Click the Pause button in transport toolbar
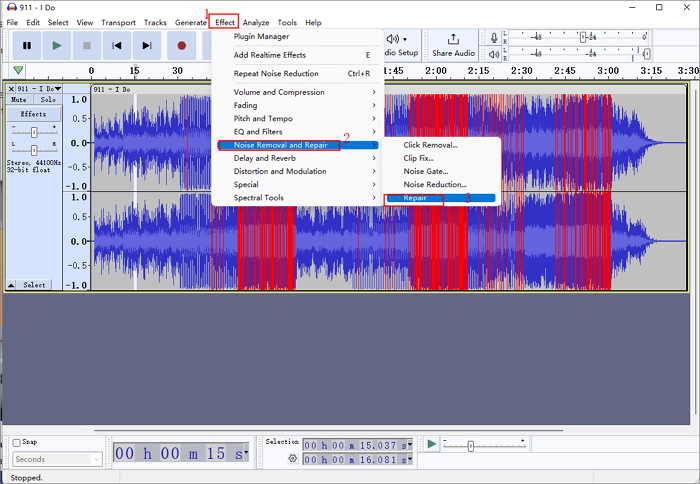Screen dimensions: 700x484 click(x=27, y=45)
